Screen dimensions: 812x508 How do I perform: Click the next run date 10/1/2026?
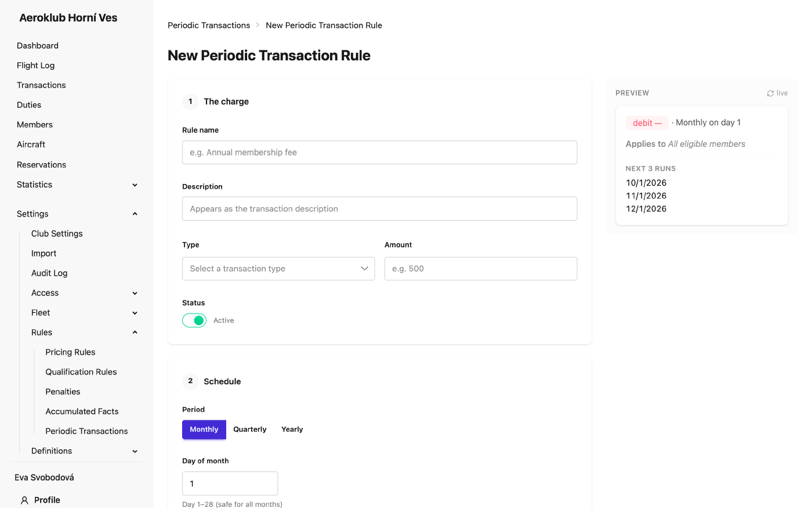coord(646,183)
